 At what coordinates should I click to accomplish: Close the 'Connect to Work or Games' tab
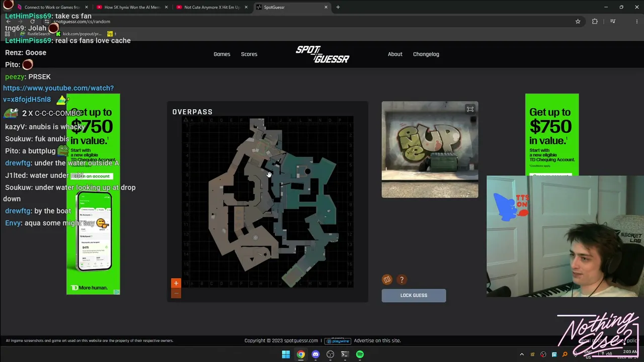click(87, 7)
